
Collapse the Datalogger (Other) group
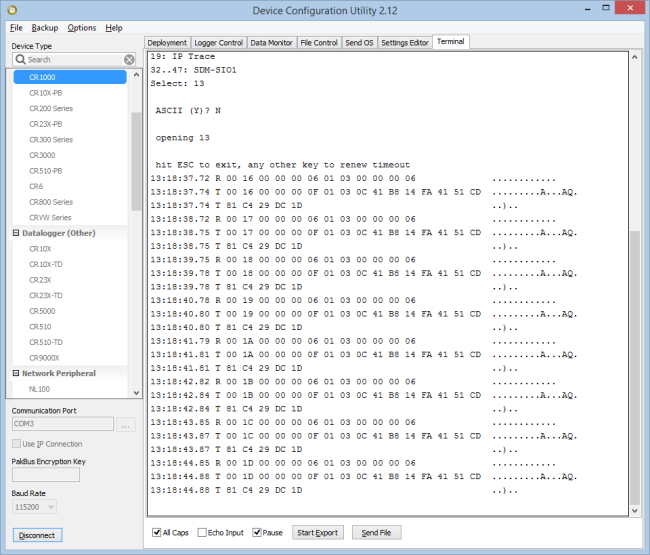click(16, 233)
